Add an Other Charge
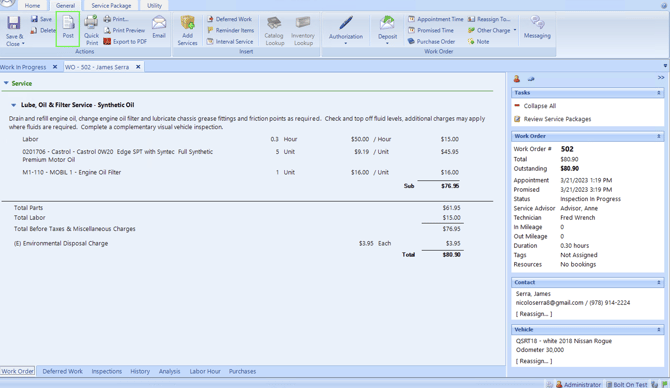 click(x=489, y=30)
